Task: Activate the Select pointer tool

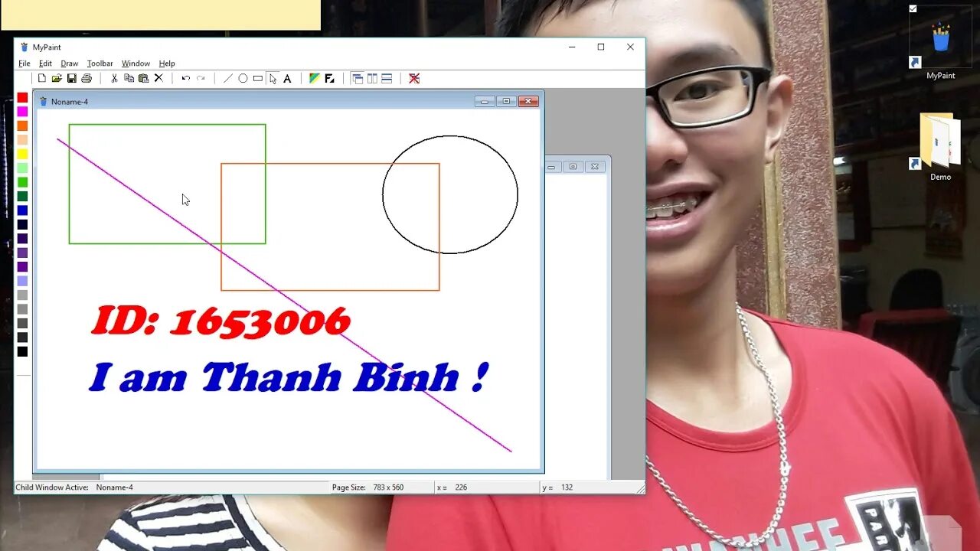Action: pyautogui.click(x=273, y=78)
